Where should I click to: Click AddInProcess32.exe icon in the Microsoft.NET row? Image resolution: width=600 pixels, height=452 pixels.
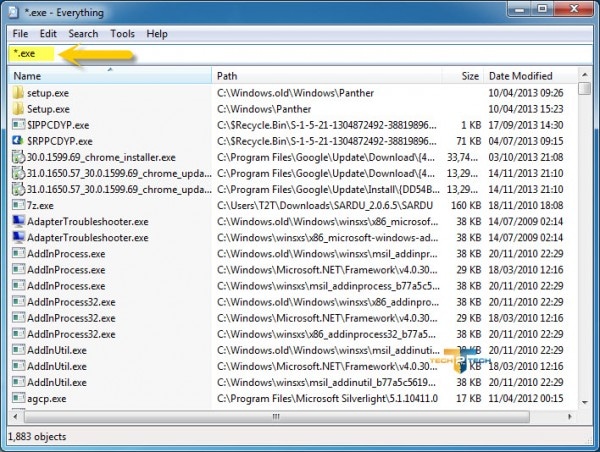pos(18,318)
